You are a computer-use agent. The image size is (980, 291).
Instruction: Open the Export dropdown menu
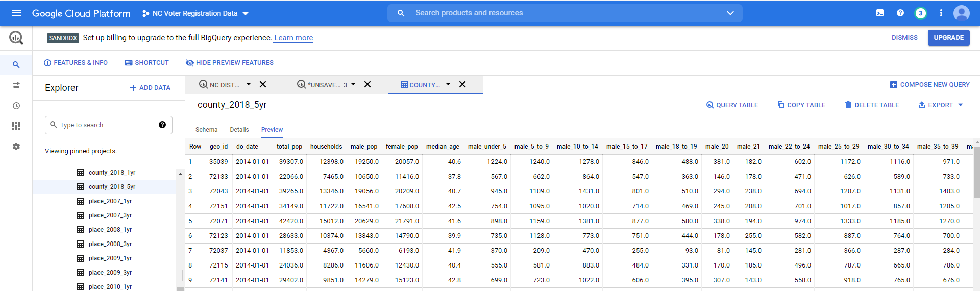(941, 105)
